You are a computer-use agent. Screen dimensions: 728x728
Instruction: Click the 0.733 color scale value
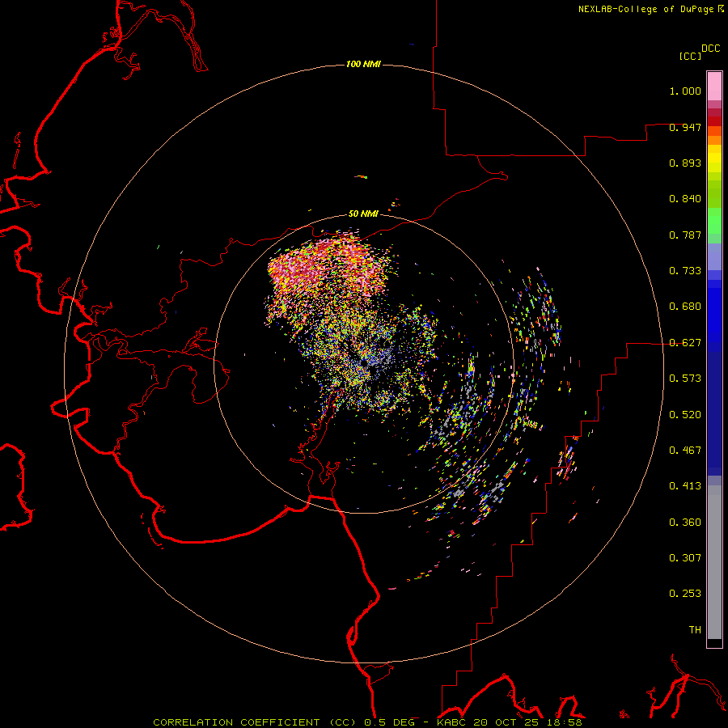(685, 271)
